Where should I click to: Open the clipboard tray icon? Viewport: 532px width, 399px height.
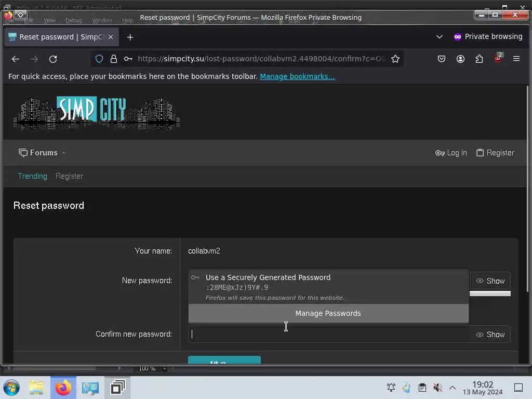point(422,388)
